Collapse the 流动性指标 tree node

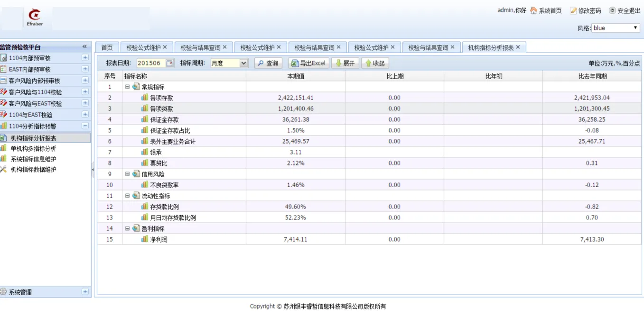(127, 196)
